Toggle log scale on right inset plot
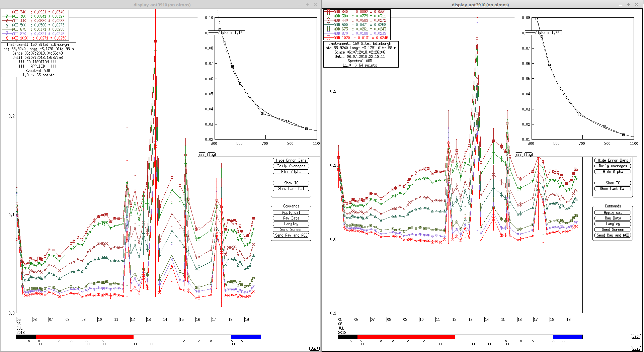The height and width of the screenshot is (352, 644). (529, 155)
